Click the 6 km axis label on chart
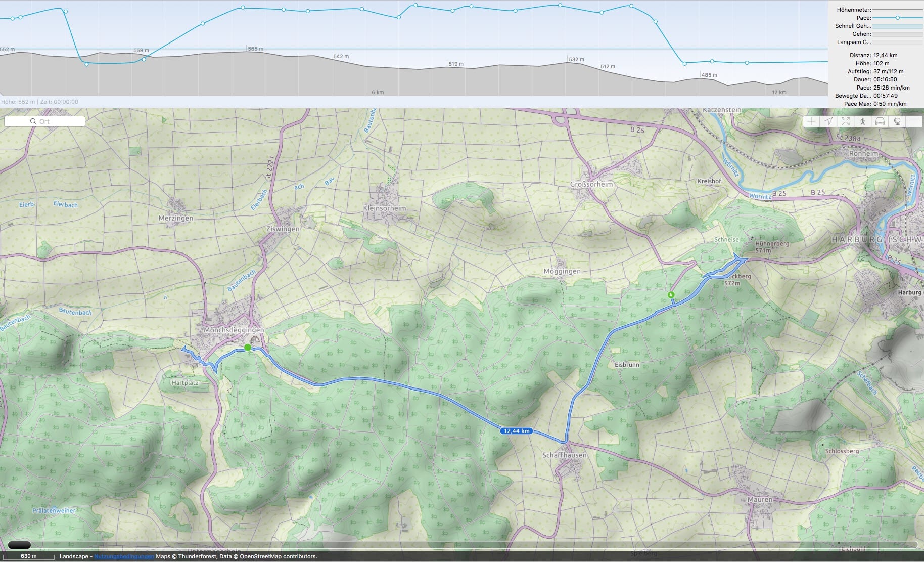The height and width of the screenshot is (562, 924). (378, 92)
